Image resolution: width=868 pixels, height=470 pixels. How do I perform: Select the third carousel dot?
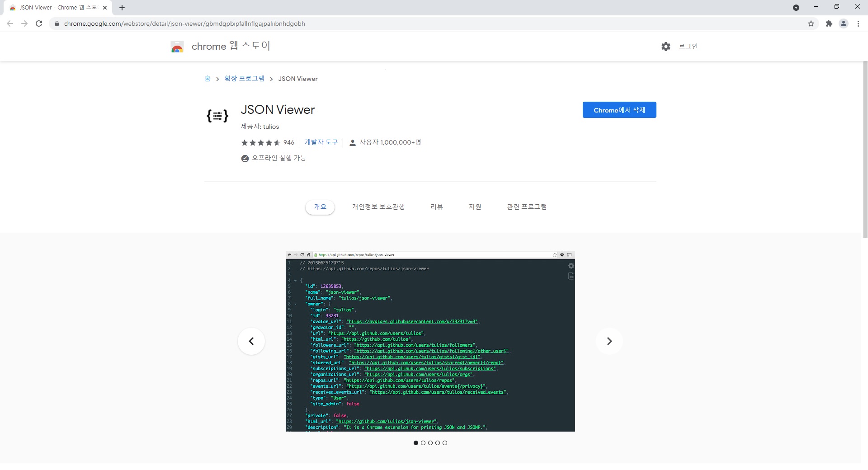(x=430, y=443)
